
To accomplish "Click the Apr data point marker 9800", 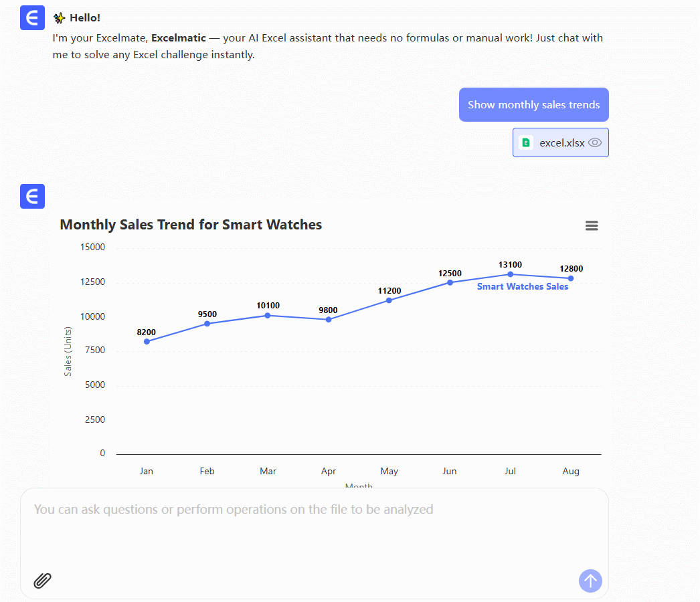I will (329, 320).
